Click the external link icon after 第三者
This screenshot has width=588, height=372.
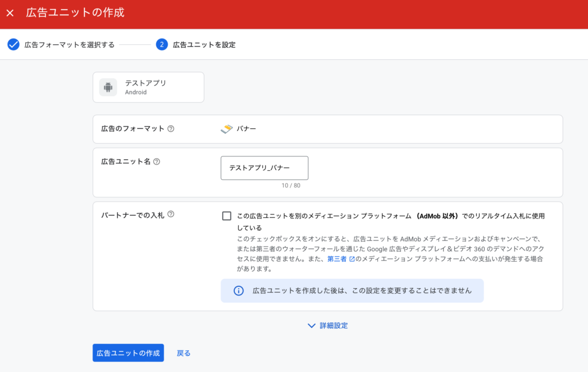point(352,259)
